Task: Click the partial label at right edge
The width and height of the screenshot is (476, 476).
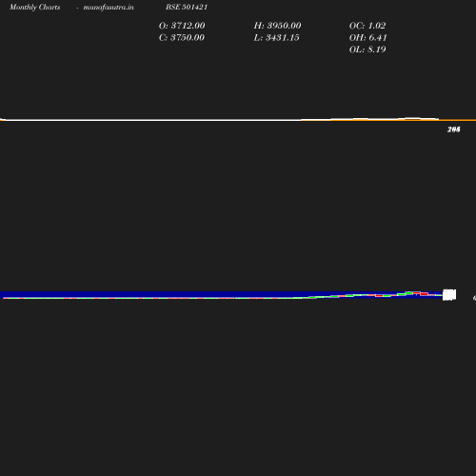Action: (x=474, y=298)
